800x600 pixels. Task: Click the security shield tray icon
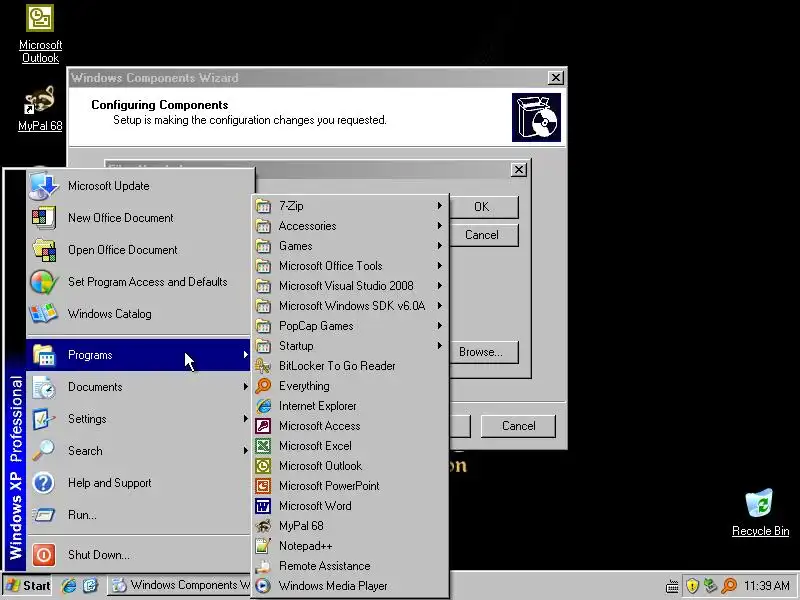pyautogui.click(x=692, y=585)
